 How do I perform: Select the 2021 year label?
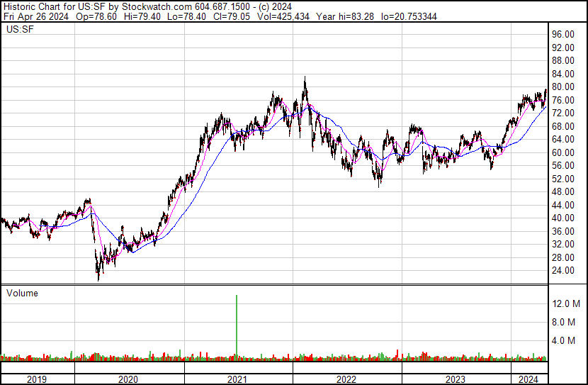tap(237, 379)
